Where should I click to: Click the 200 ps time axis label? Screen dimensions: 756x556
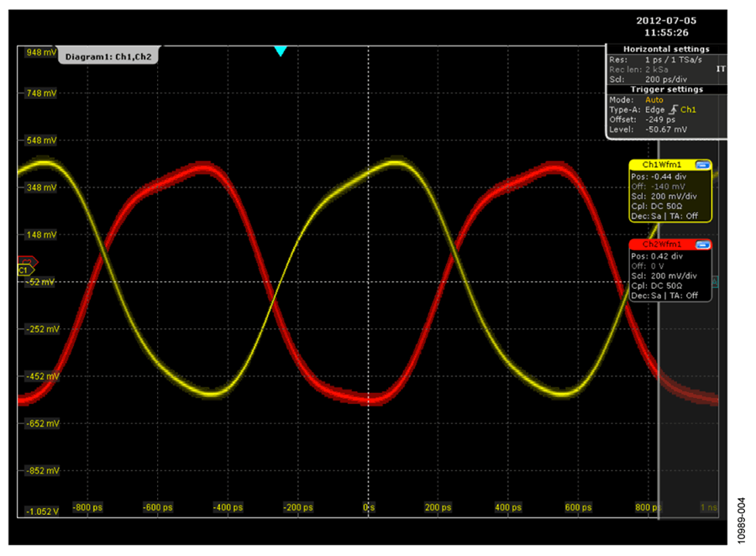[438, 507]
